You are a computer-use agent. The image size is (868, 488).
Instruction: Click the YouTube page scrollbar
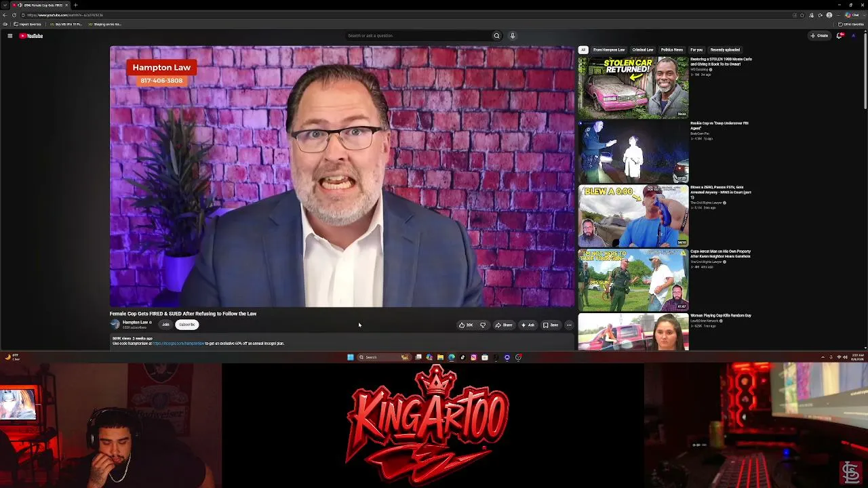(865, 71)
